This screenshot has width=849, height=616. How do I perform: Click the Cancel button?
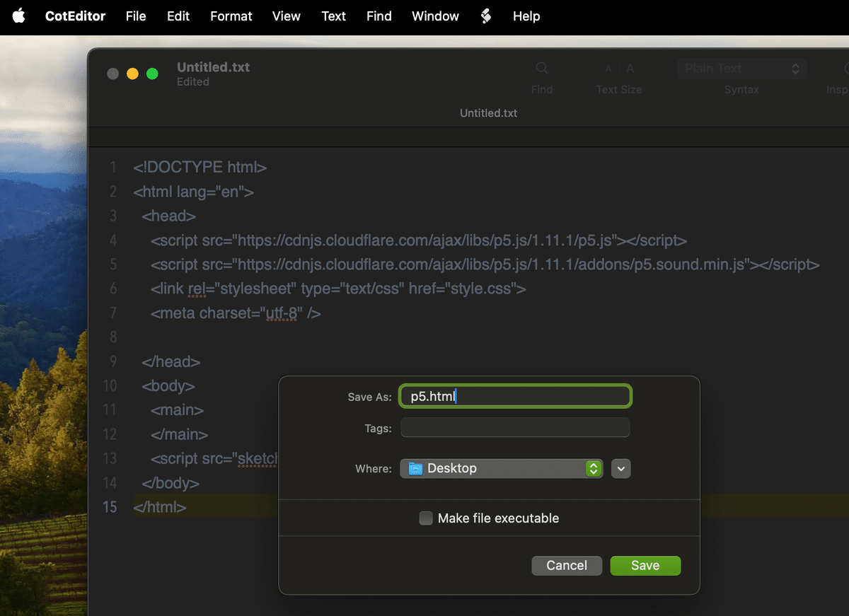pyautogui.click(x=567, y=565)
